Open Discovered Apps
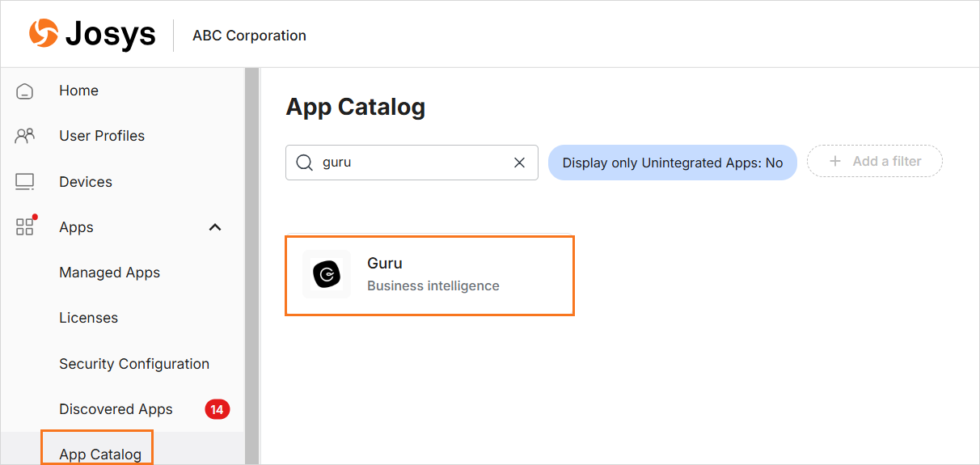 coord(116,409)
